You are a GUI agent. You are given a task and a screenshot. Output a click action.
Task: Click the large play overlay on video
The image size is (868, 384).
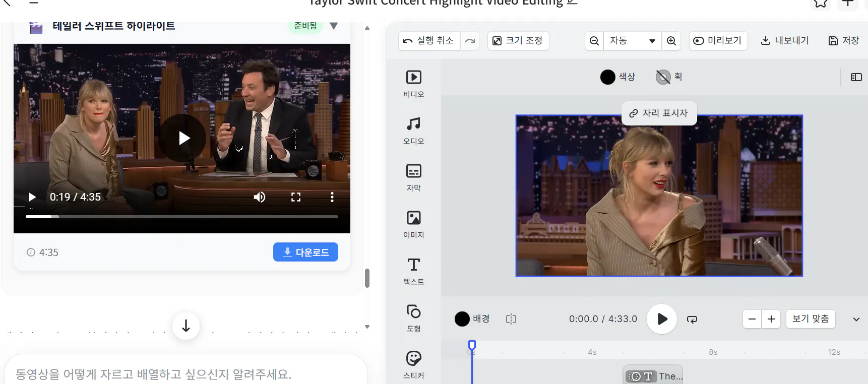click(182, 138)
